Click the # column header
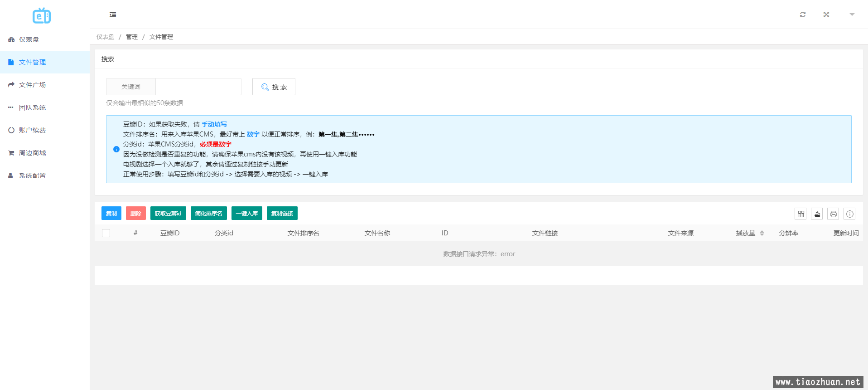The image size is (868, 390). [x=135, y=233]
